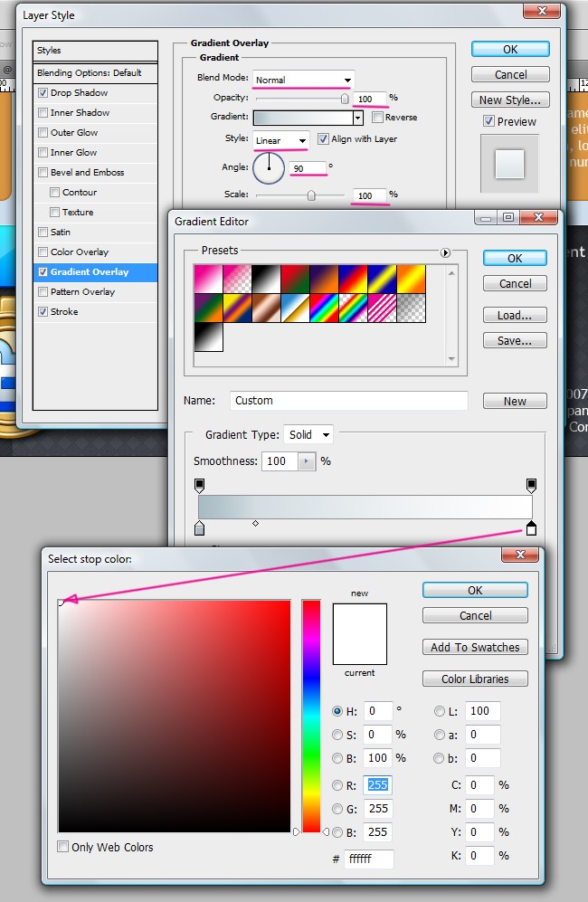Uncheck the Drop Shadow style

pyautogui.click(x=43, y=93)
